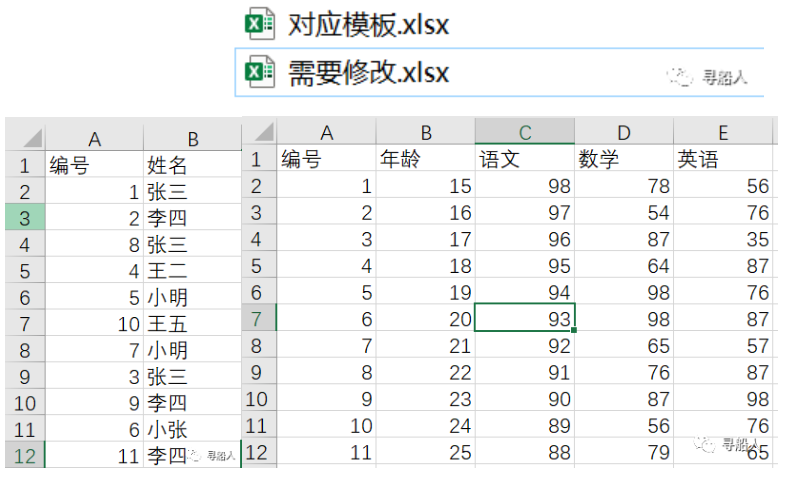Click the 姓名 header cell
This screenshot has height=477, width=812.
(193, 165)
